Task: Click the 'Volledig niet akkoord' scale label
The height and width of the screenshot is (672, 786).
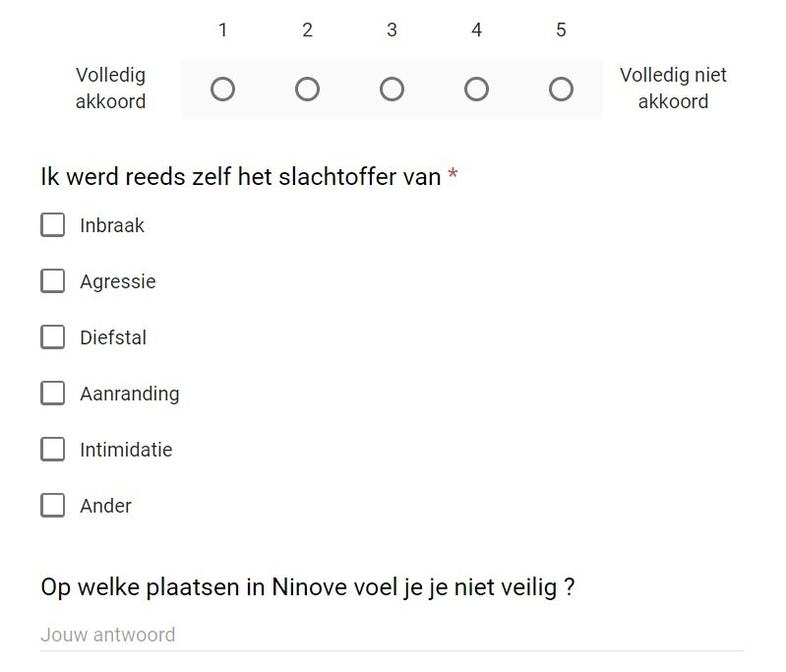Action: coord(673,89)
